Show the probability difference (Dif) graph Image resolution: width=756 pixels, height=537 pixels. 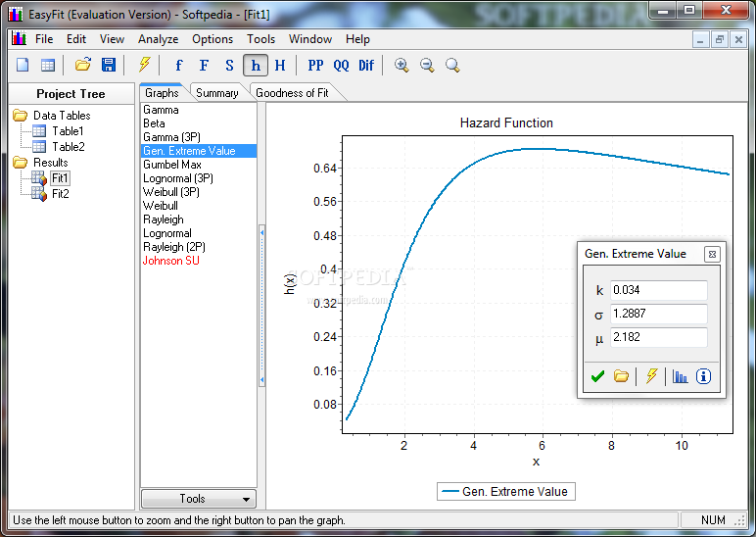tap(366, 65)
